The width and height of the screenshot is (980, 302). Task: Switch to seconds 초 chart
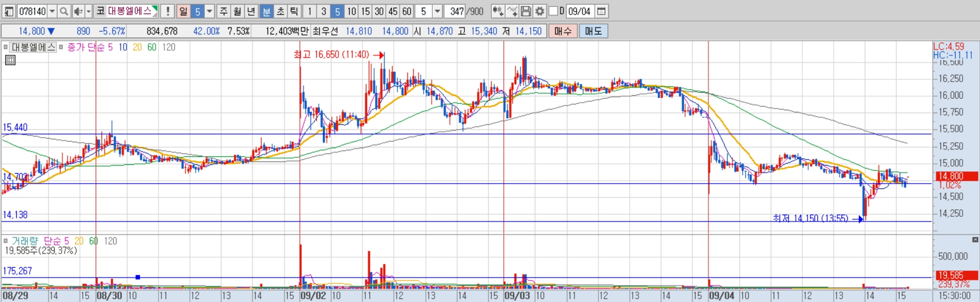[280, 11]
